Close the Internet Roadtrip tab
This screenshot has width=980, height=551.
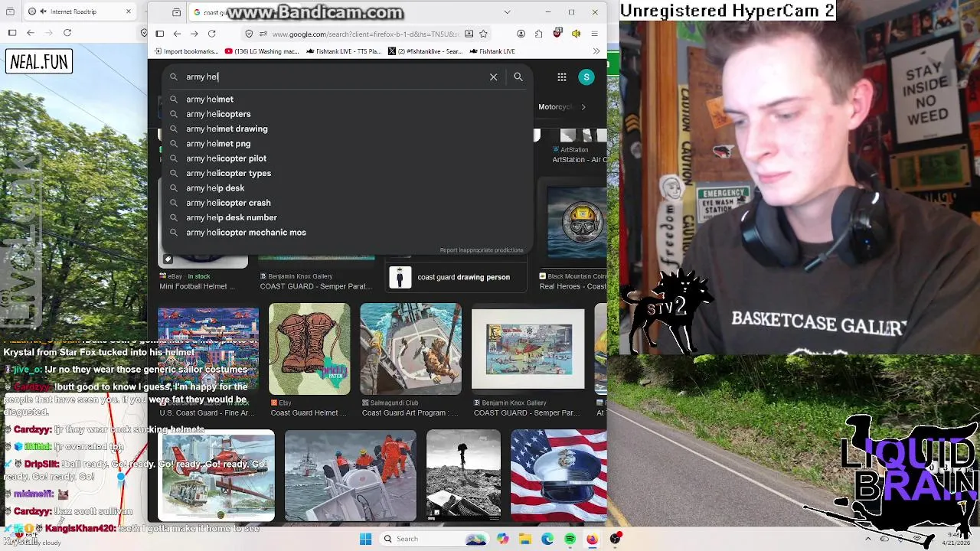[129, 11]
